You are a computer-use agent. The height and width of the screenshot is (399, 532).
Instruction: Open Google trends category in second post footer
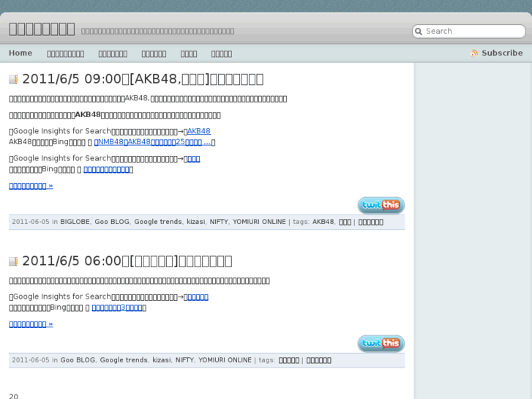124,360
